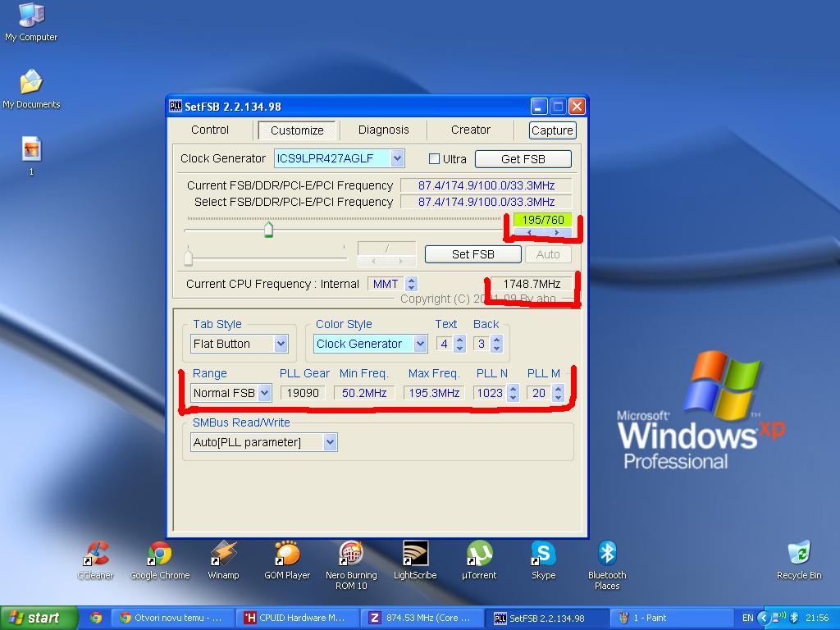Open the Clock Generator ICS9LPR427AGLF dropdown
Screen dimensions: 840x630
397,158
